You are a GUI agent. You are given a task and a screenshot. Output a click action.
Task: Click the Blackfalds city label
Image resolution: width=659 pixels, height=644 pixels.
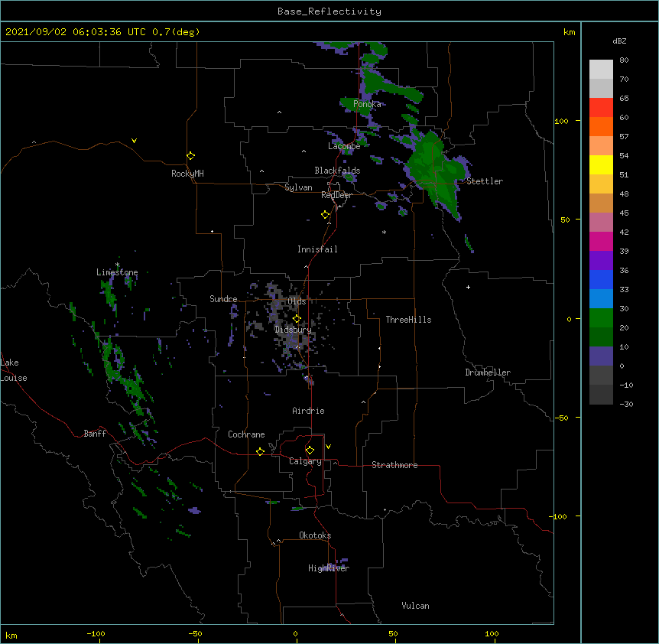[337, 171]
